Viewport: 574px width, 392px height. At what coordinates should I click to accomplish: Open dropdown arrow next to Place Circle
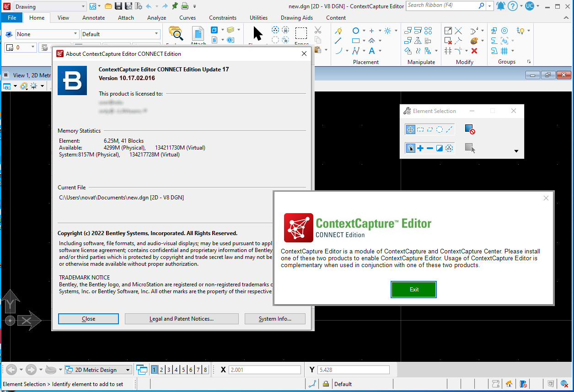tap(364, 31)
